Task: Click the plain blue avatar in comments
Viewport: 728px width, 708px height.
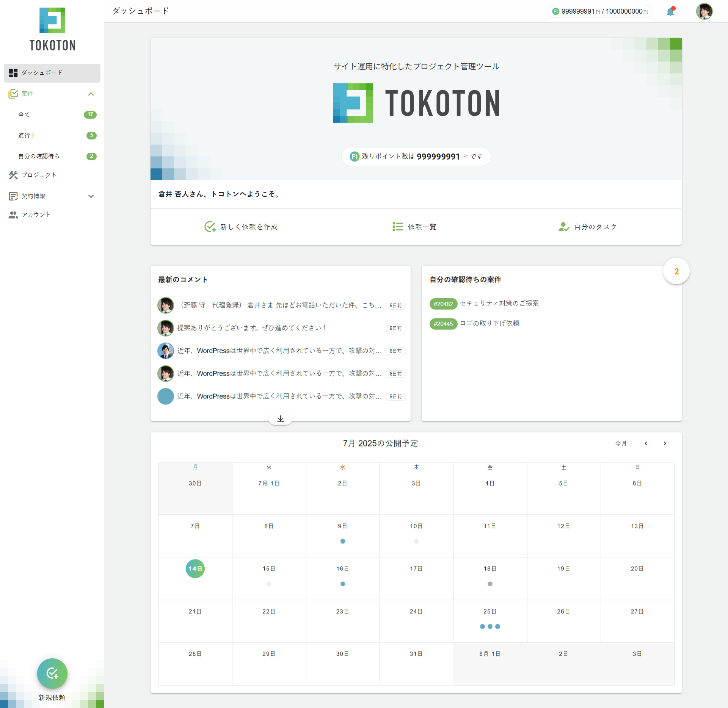Action: click(x=166, y=396)
